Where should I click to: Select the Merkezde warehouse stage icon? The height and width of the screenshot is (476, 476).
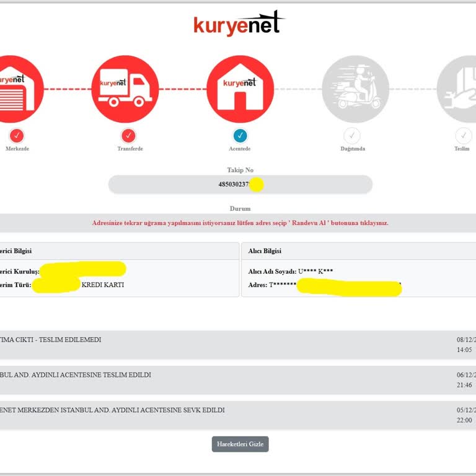click(20, 89)
